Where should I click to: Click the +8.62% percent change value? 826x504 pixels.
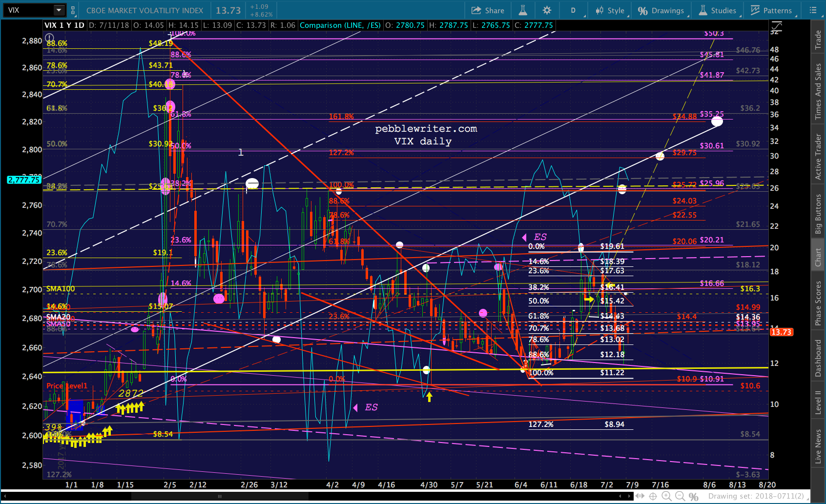pos(261,15)
